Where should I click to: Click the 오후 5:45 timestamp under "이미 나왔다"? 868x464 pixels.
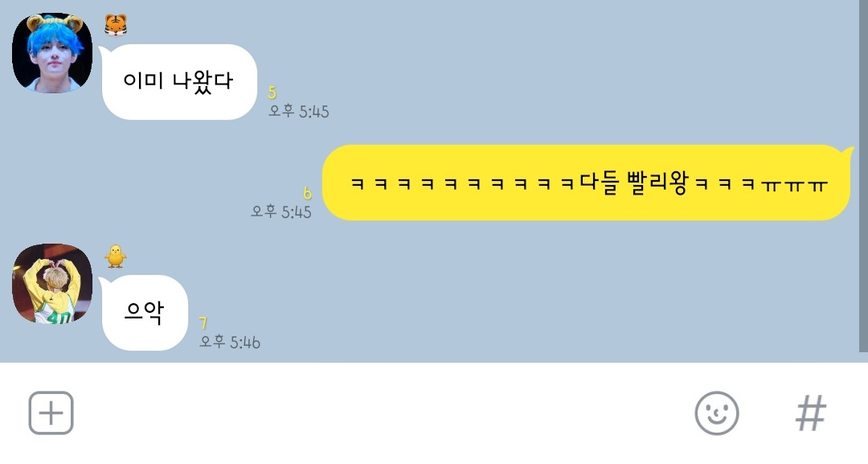[299, 111]
